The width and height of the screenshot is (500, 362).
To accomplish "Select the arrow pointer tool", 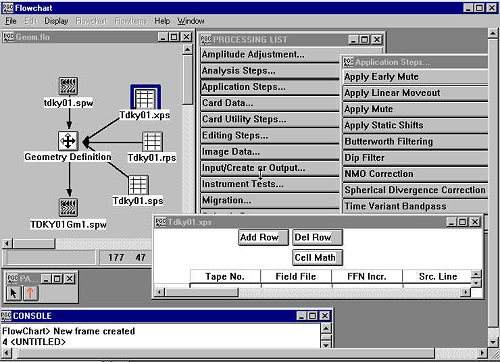I will point(13,293).
